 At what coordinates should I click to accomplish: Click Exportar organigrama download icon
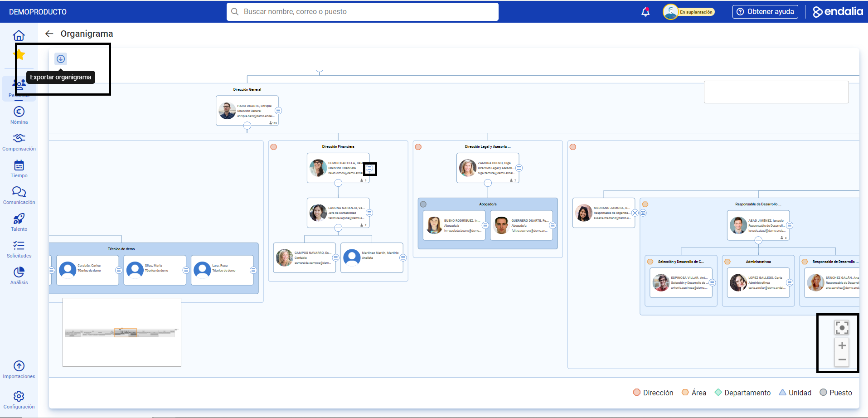tap(61, 59)
